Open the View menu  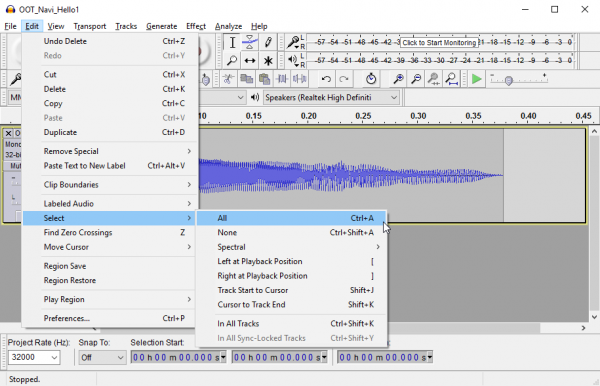(56, 26)
